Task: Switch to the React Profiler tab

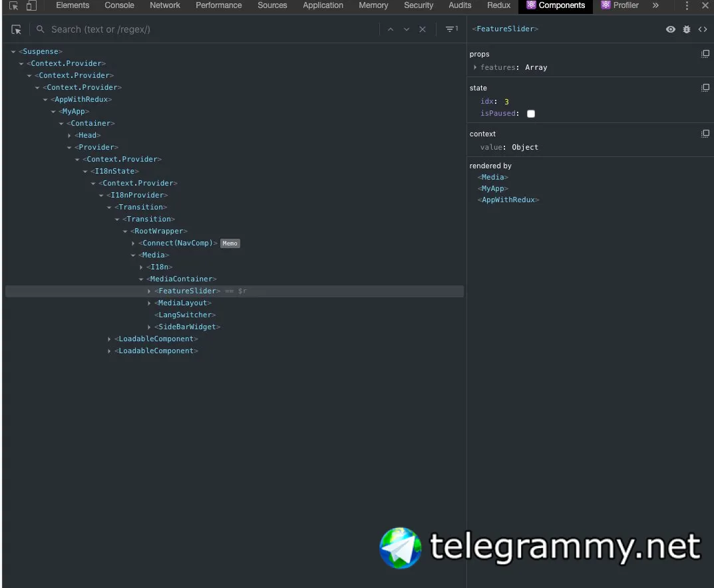Action: click(x=620, y=5)
